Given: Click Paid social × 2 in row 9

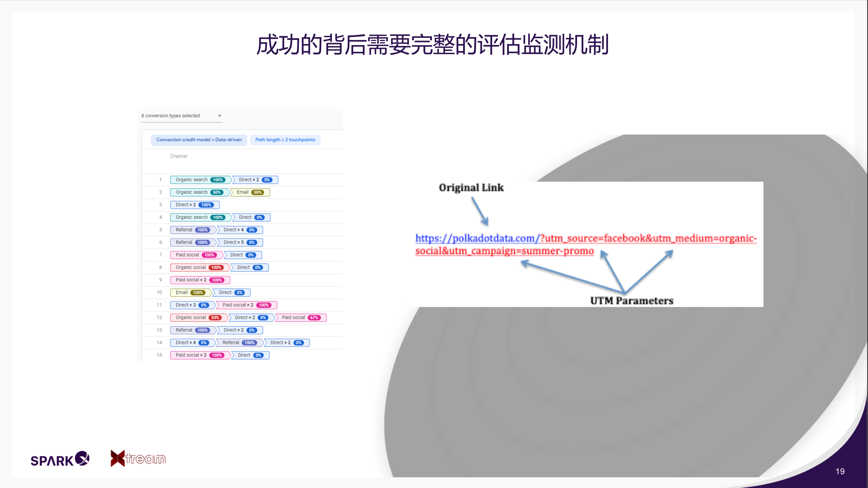Looking at the screenshot, I should [x=200, y=280].
